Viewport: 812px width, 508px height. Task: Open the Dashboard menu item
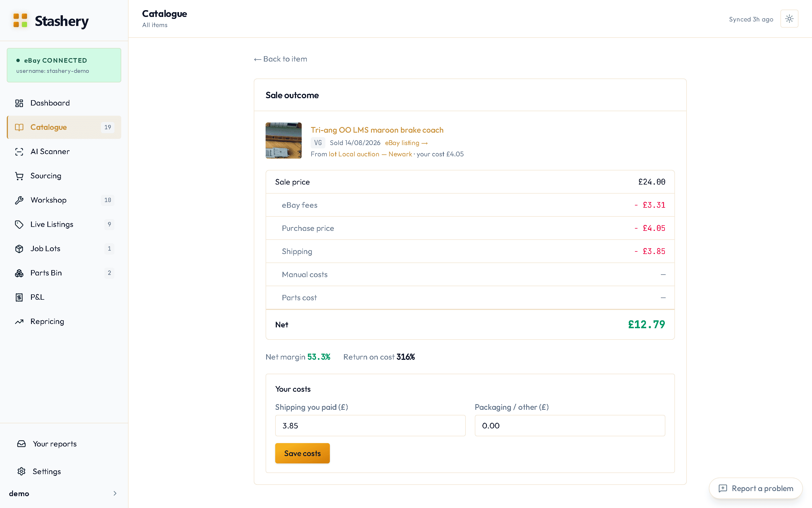pos(64,103)
